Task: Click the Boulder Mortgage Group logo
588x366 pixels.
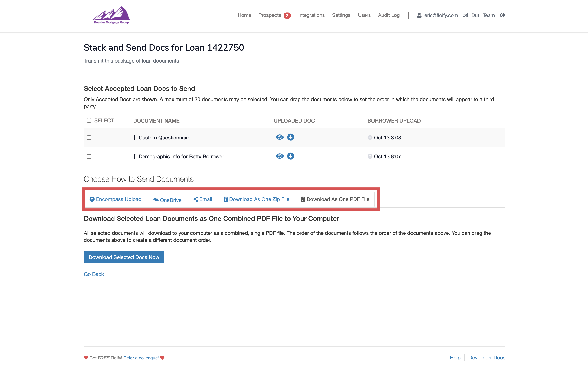Action: click(112, 15)
